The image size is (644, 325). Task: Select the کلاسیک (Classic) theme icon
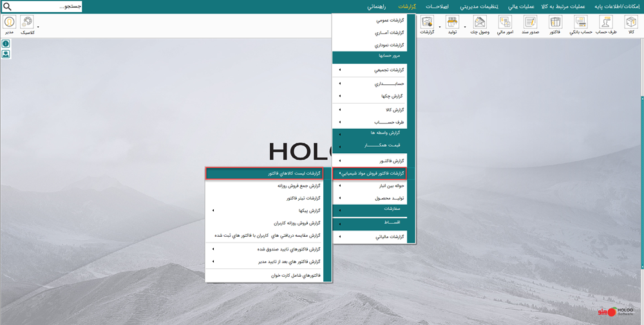28,24
